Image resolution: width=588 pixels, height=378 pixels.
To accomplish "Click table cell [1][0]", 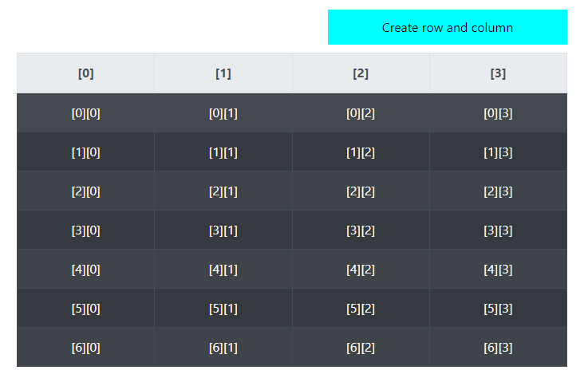I will [85, 152].
